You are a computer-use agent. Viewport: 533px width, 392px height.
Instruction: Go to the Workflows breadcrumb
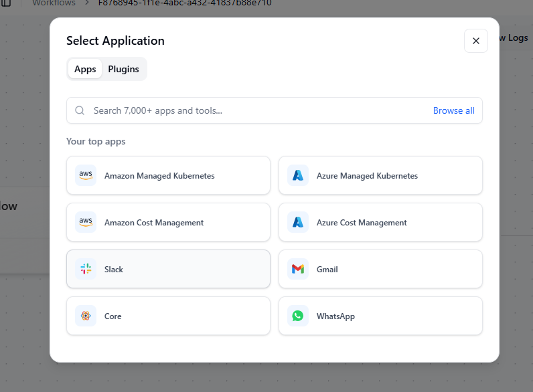point(54,3)
